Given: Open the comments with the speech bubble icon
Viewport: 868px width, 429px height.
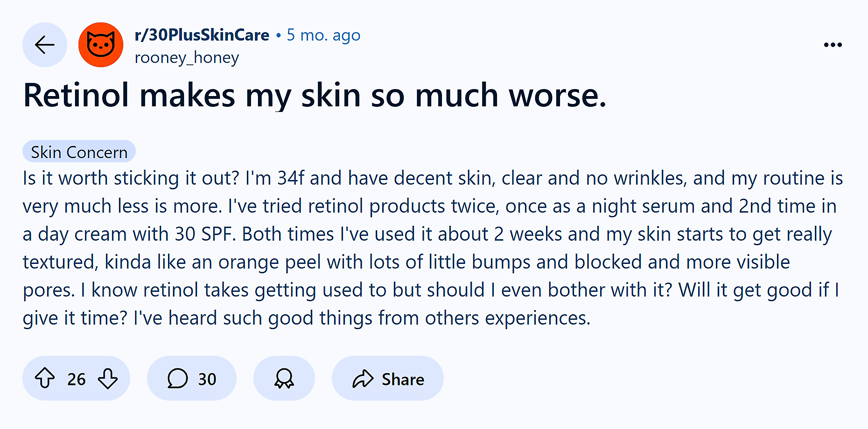Looking at the screenshot, I should pos(178,378).
